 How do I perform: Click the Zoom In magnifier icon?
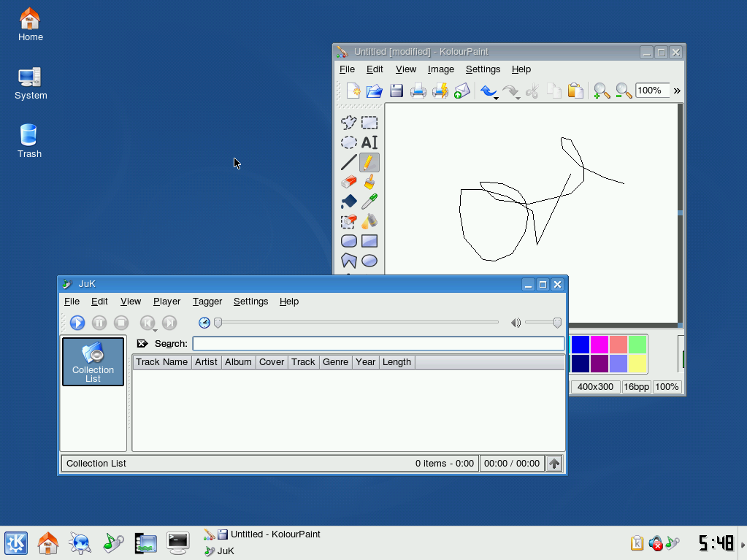[x=601, y=91]
